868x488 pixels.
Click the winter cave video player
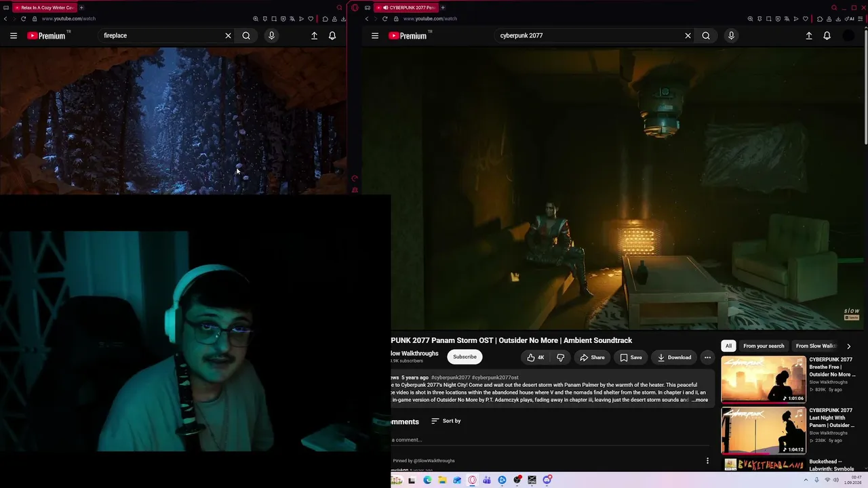173,121
